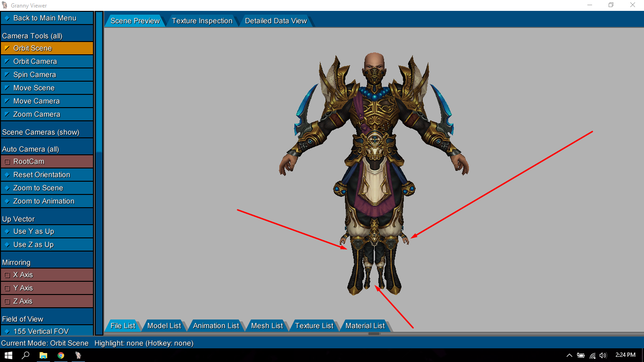Enable Z Axis mirroring

[x=47, y=301]
